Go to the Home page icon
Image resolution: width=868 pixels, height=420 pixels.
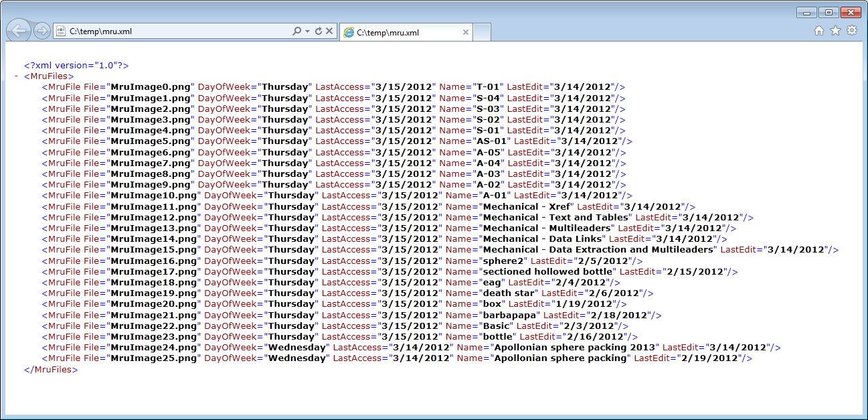818,31
